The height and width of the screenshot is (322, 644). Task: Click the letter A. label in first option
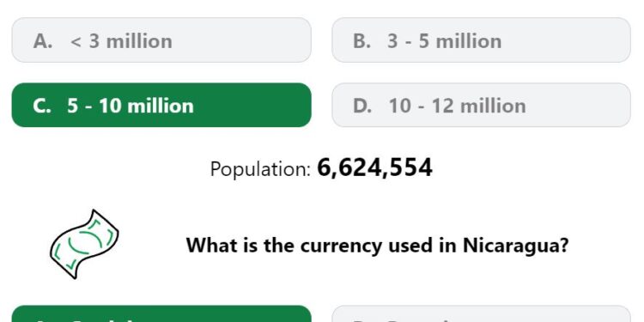coord(43,41)
